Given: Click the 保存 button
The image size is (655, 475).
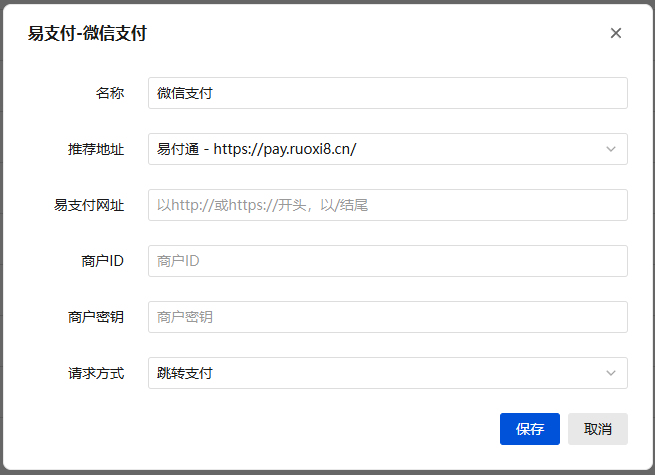Looking at the screenshot, I should click(x=530, y=429).
